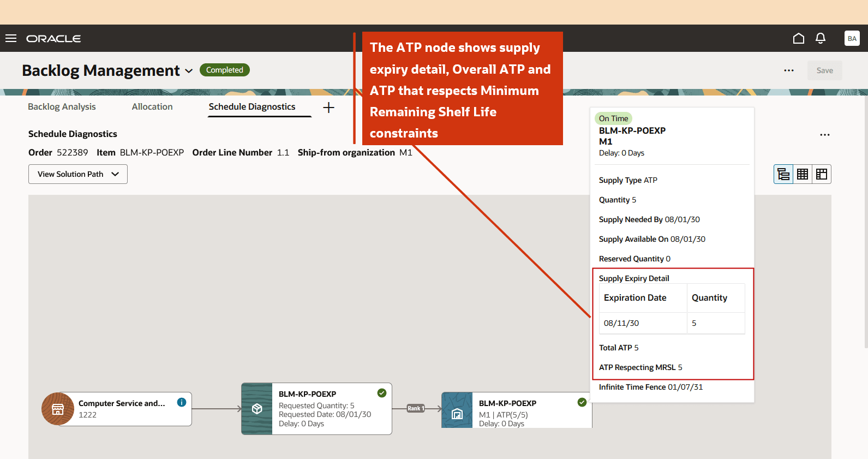Go to the home page icon
This screenshot has width=868, height=459.
click(799, 38)
